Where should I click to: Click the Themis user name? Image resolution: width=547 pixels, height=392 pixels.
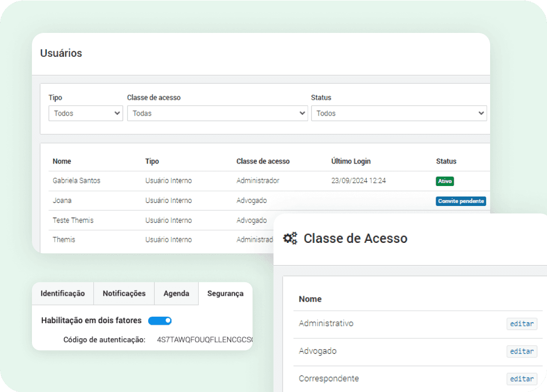64,239
